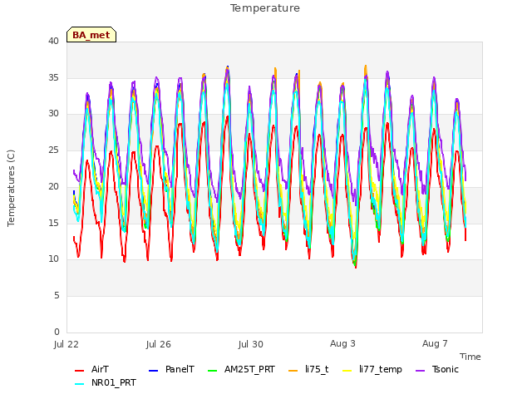Click the 5 y-axis tick label
532x399 pixels.
[x=57, y=296]
